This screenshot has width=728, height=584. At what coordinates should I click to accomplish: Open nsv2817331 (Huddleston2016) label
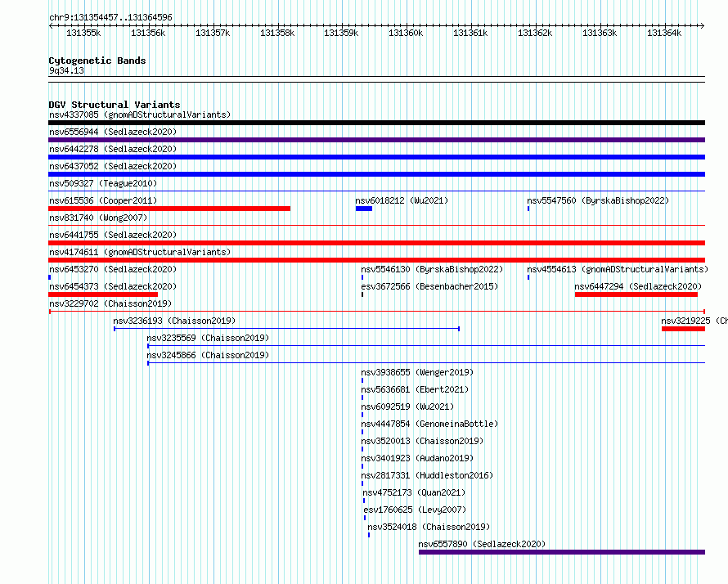427,475
